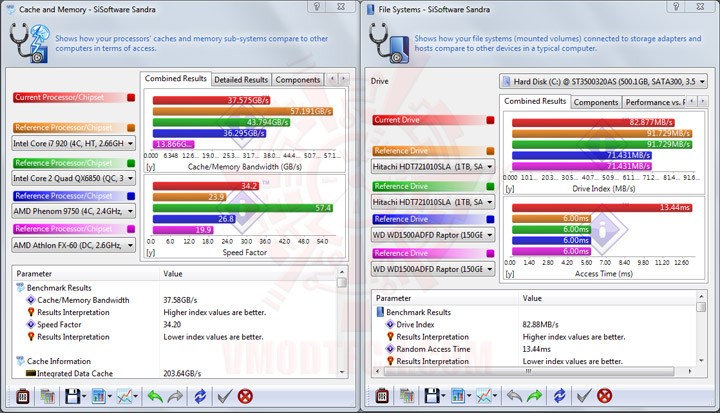The image size is (720, 413).
Task: Toggle the blue Reference Drive checkbox
Action: click(x=490, y=219)
